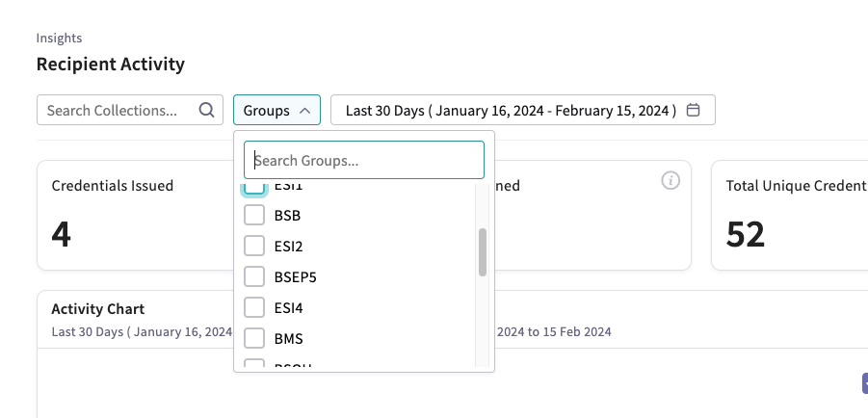Image resolution: width=868 pixels, height=418 pixels.
Task: Focus the Search Collections input field
Action: pyautogui.click(x=129, y=110)
